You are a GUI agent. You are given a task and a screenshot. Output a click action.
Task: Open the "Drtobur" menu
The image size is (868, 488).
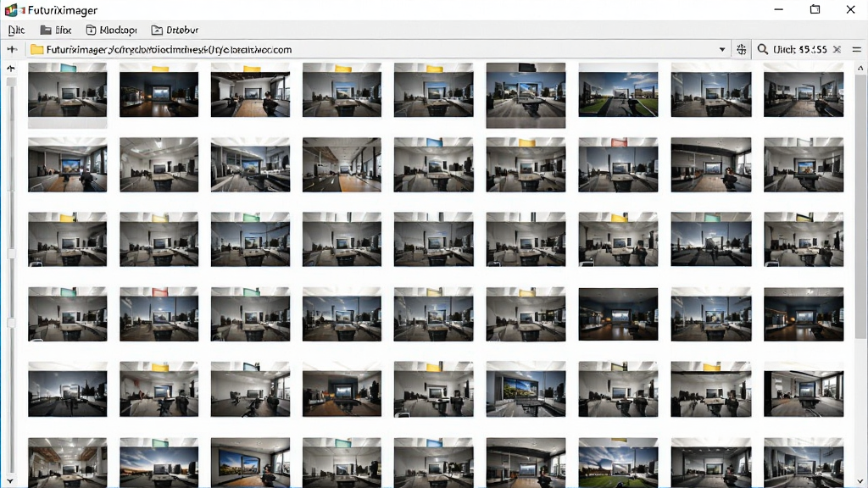pos(175,30)
